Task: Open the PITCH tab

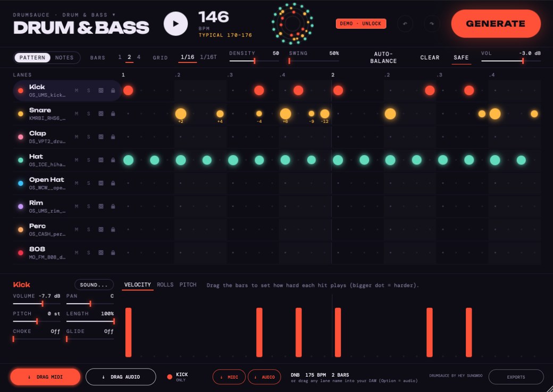Action: pos(188,285)
